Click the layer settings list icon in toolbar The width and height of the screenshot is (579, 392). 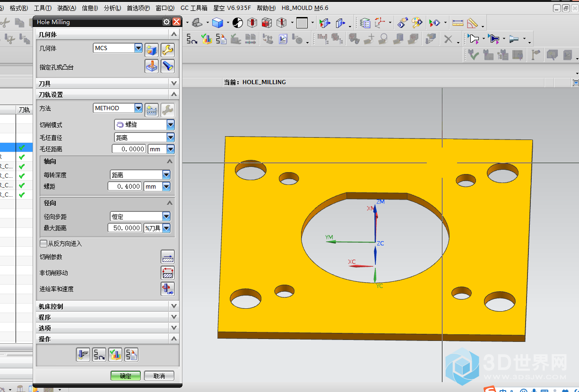coord(365,23)
